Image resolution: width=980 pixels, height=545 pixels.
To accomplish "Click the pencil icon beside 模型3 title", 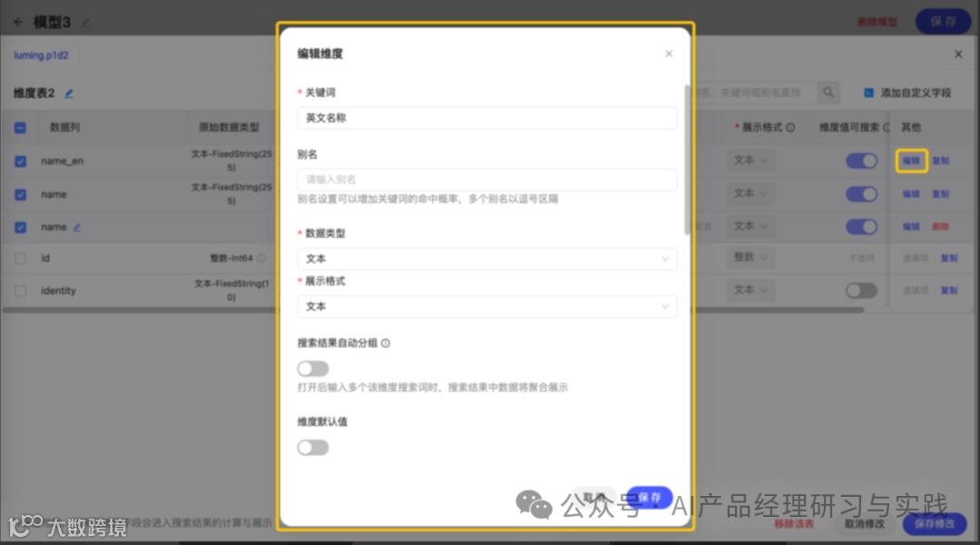I will [85, 23].
